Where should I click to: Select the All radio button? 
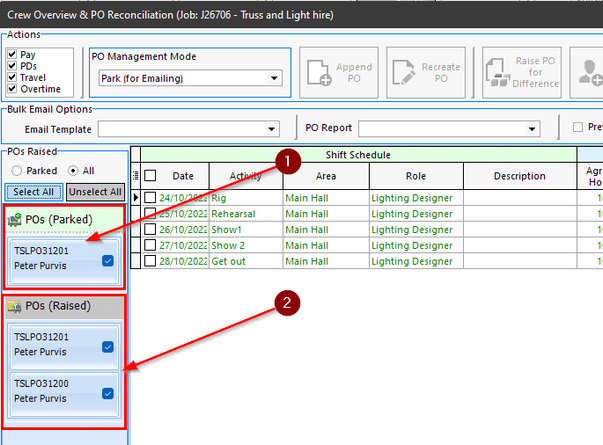[x=74, y=171]
